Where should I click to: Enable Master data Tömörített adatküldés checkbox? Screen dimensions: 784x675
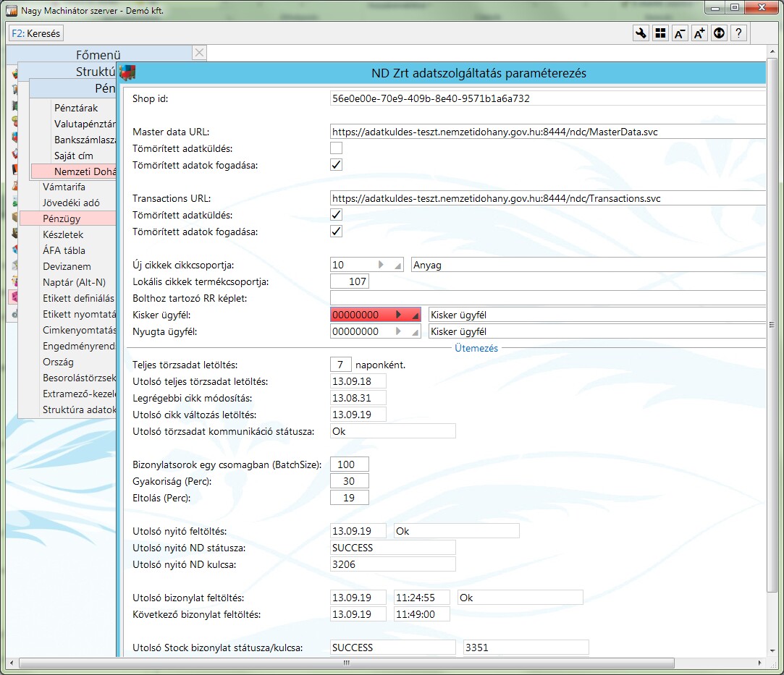[337, 148]
